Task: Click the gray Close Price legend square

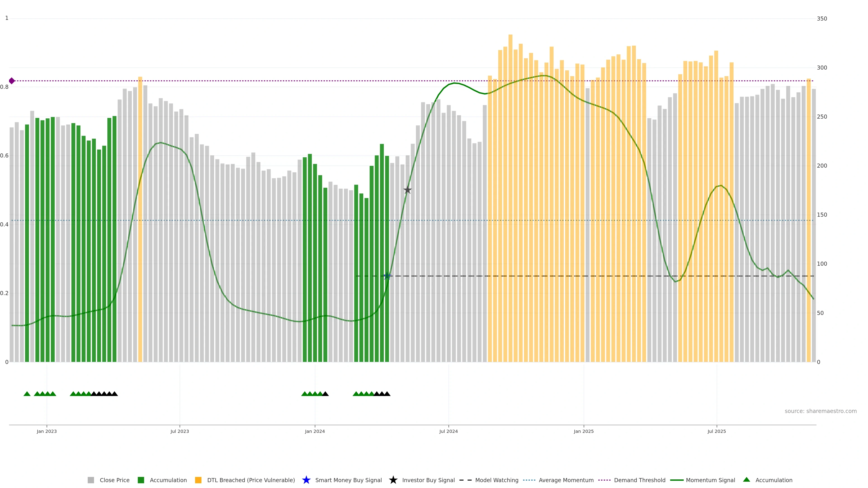Action: 91,480
